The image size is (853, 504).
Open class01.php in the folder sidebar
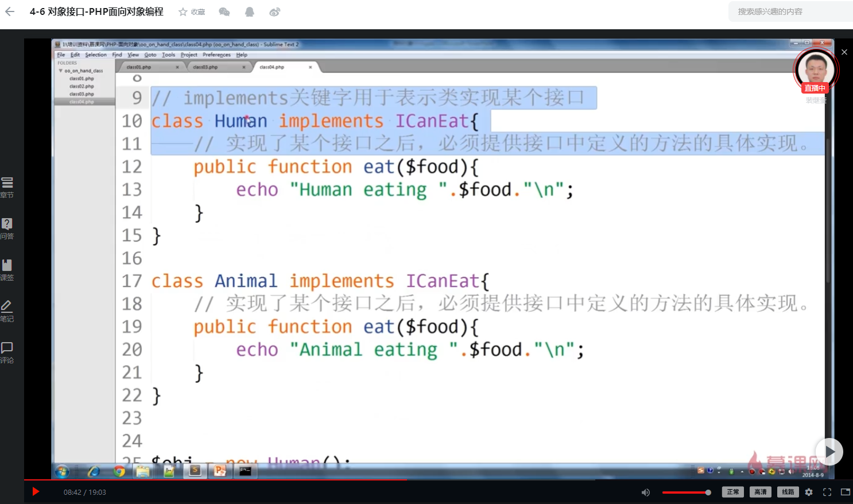(x=82, y=79)
